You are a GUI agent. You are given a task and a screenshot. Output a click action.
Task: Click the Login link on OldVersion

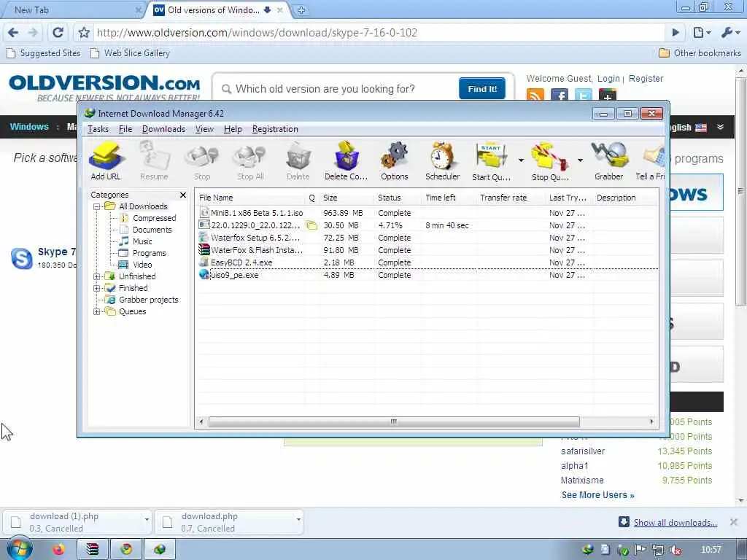608,79
